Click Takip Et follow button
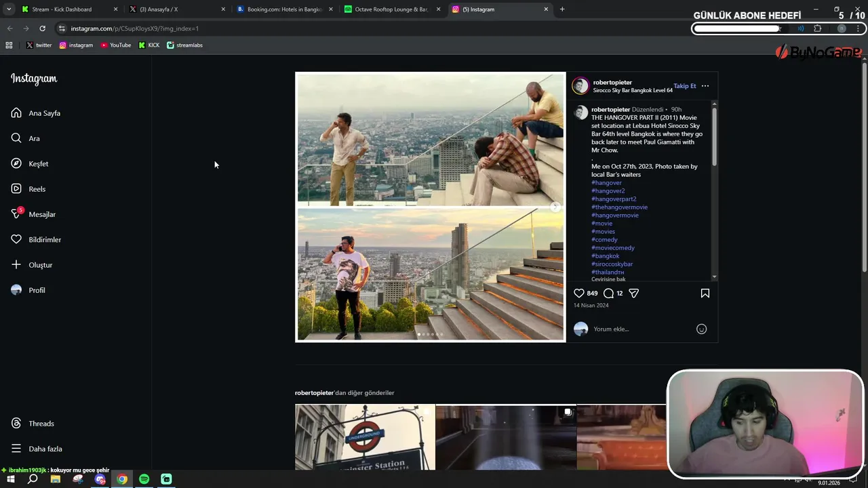This screenshot has height=488, width=868. 685,86
